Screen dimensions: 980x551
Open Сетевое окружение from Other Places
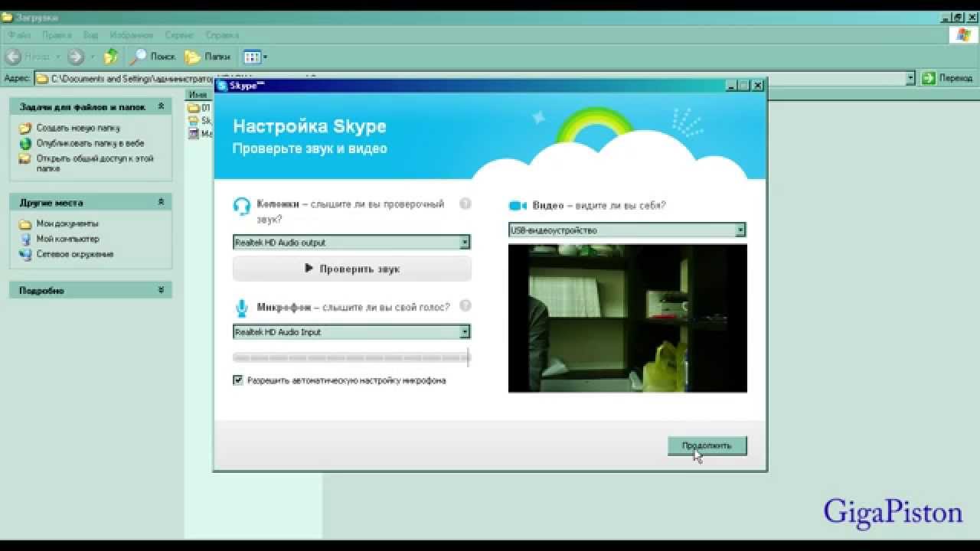[x=75, y=254]
